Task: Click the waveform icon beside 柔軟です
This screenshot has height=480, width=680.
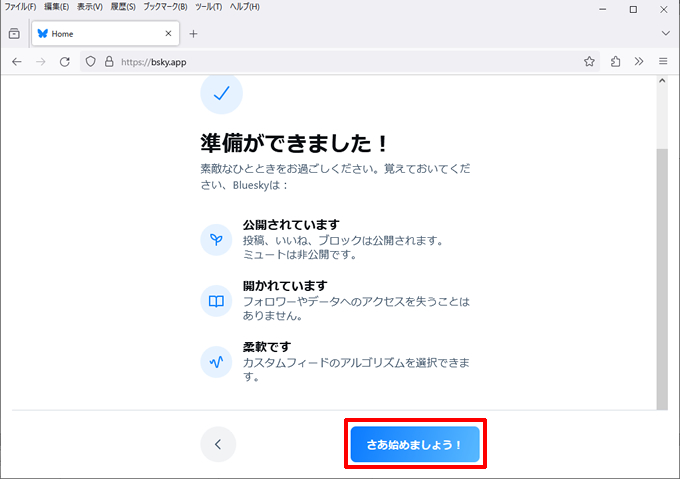Action: 216,362
